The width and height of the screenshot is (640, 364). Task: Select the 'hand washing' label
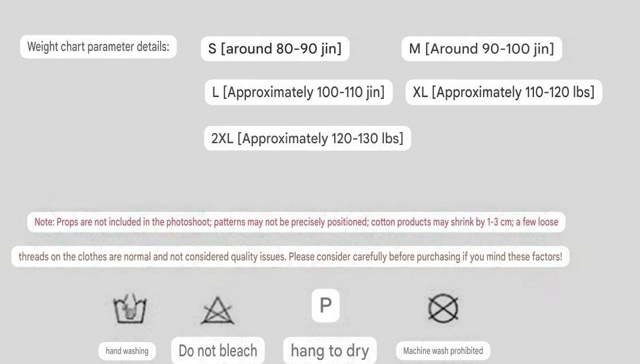tap(127, 351)
